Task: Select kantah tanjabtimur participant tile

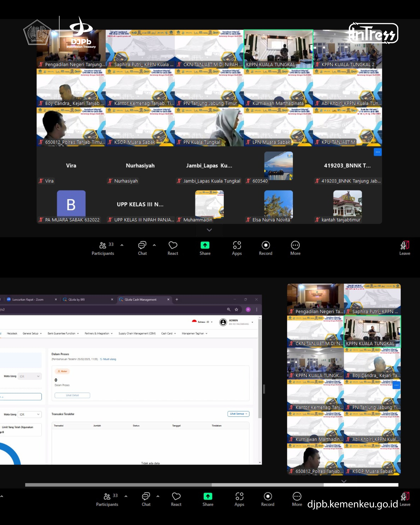Action: [347, 204]
